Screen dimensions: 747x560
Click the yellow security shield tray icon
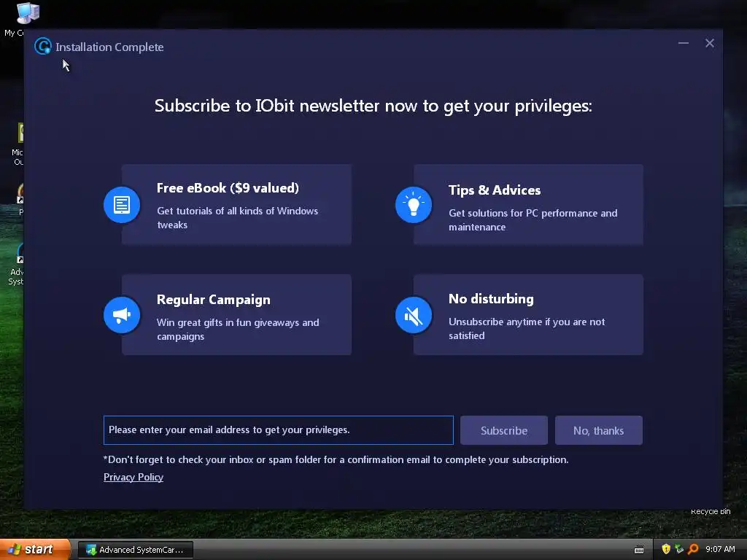666,549
